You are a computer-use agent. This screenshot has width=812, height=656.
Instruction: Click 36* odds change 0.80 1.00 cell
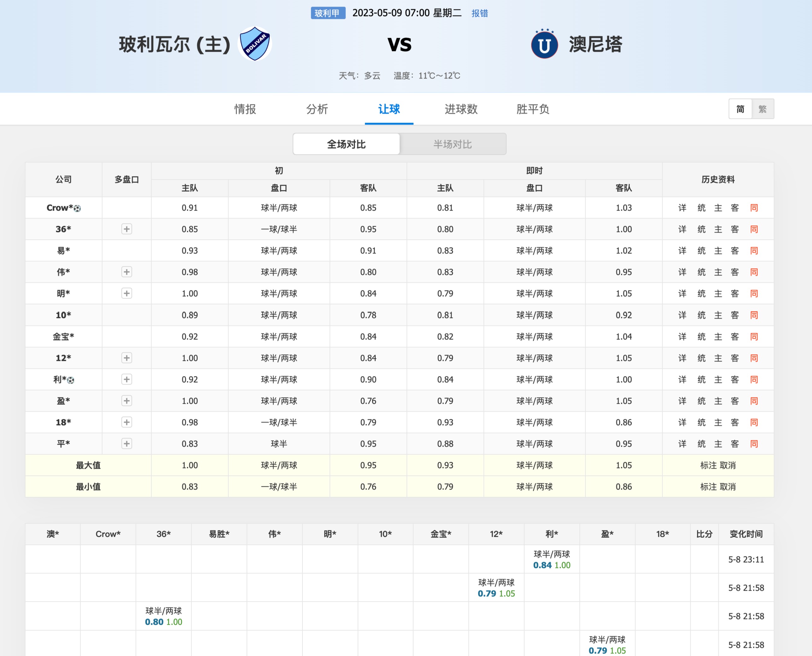click(163, 616)
